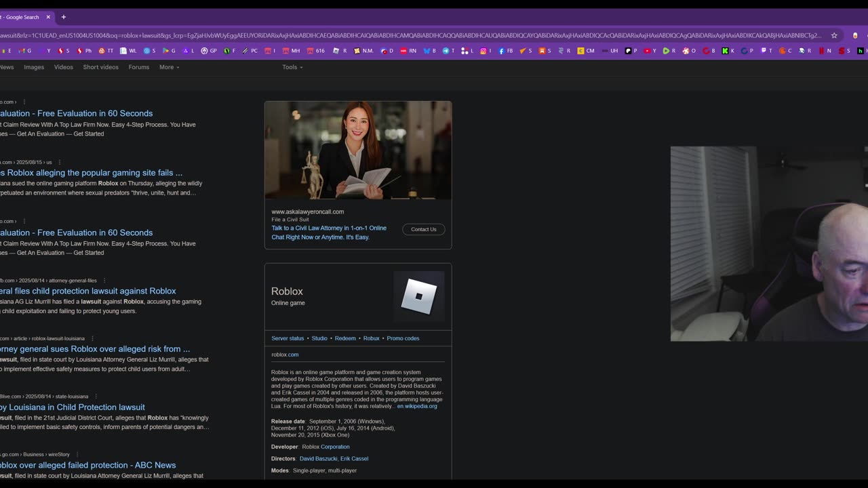868x488 pixels.
Task: Open the Erik Cassel director link
Action: (x=355, y=459)
